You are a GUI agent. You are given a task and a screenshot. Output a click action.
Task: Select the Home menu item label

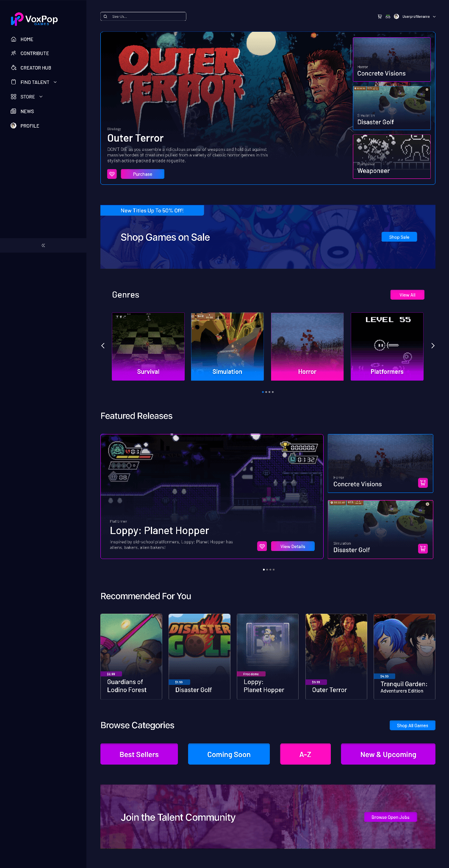[x=27, y=39]
